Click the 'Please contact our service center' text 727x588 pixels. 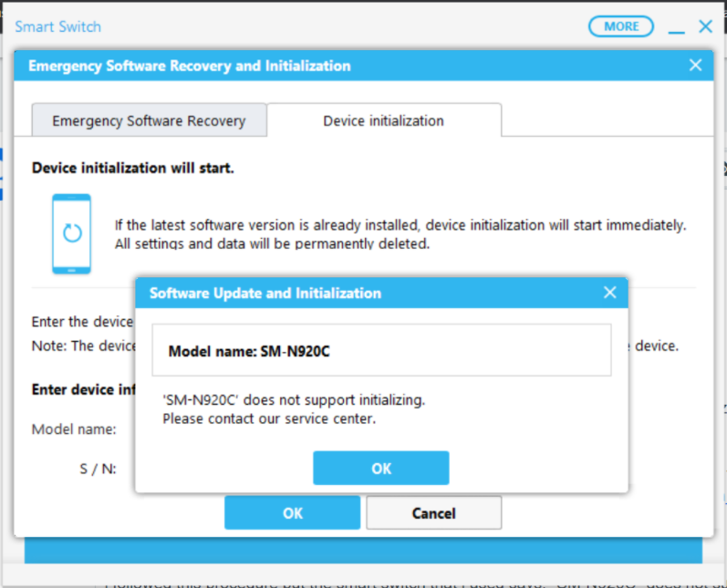point(268,418)
